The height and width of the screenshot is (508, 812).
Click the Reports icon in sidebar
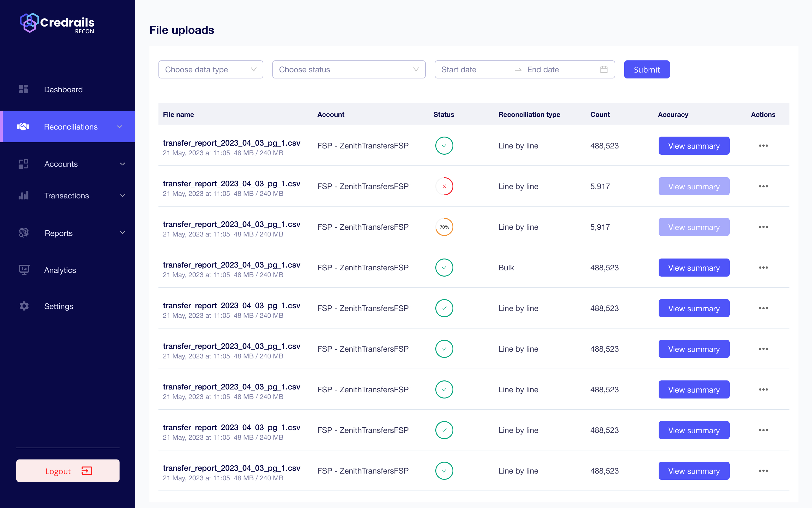coord(24,233)
